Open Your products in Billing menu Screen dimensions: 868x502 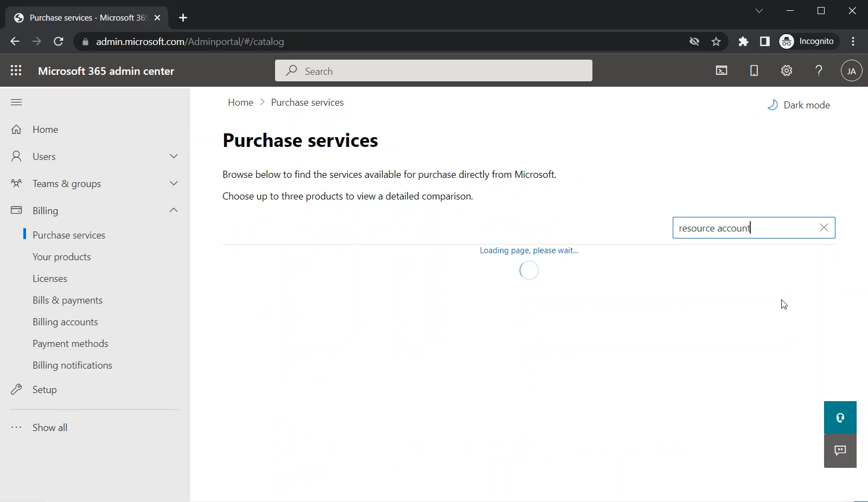[62, 257]
